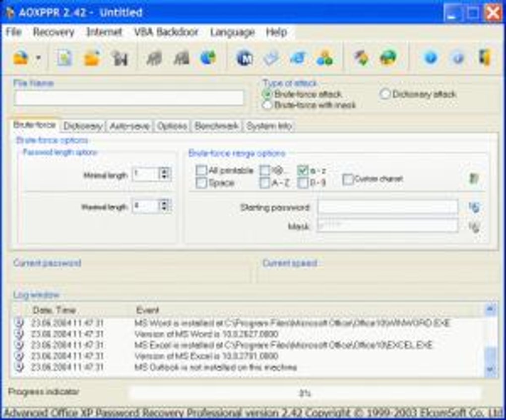The width and height of the screenshot is (506, 420).
Task: Click the Progress indicator bar showing 0%
Action: [x=305, y=393]
